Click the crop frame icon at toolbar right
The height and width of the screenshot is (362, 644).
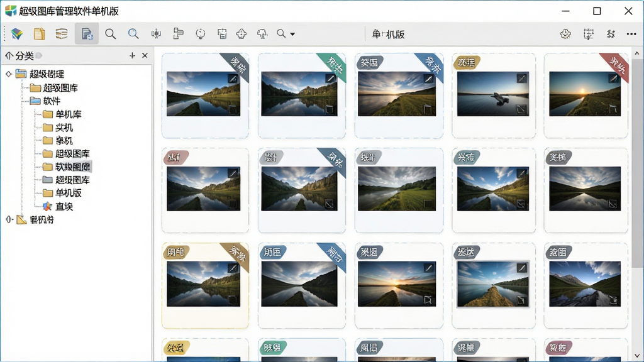589,34
